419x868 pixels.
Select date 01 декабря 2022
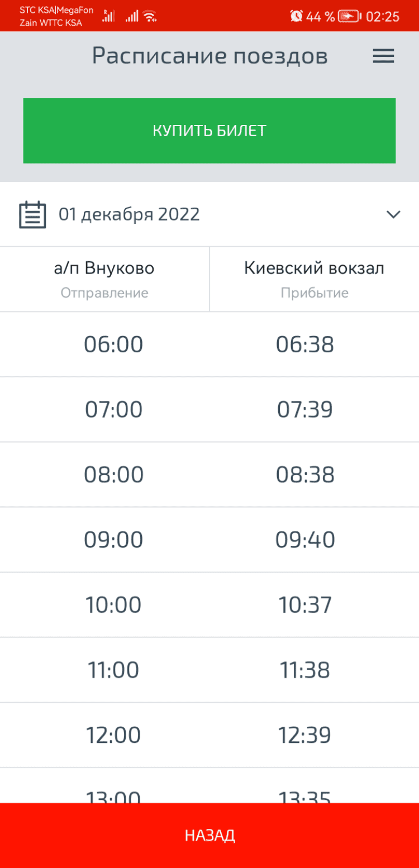[129, 215]
